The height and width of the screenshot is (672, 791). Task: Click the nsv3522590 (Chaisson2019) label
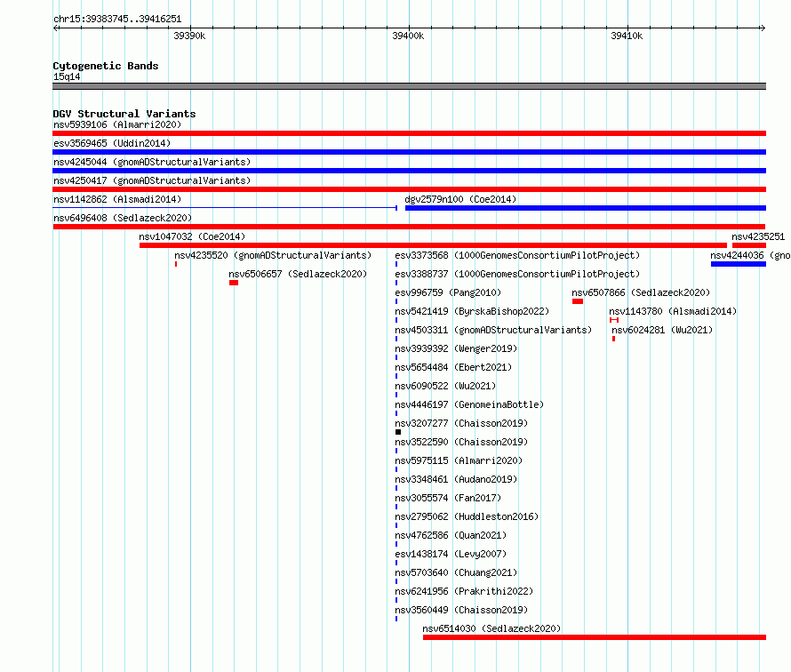tap(461, 442)
